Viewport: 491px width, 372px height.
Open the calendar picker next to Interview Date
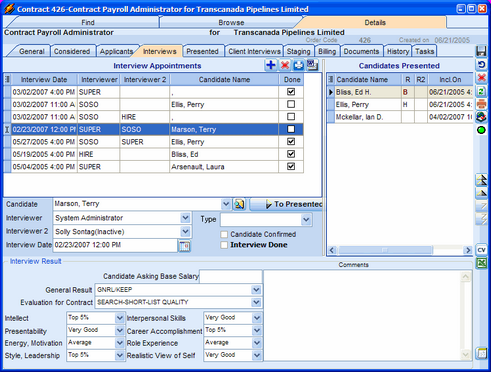tap(185, 246)
